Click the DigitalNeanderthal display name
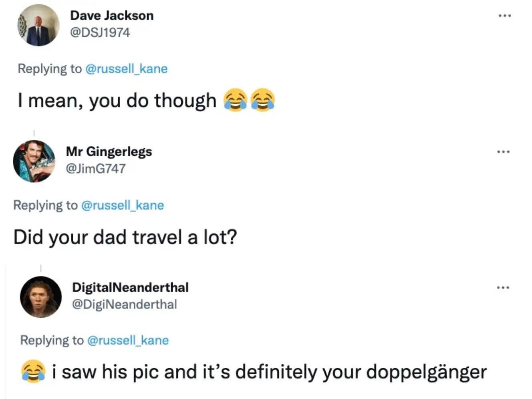 (x=130, y=287)
